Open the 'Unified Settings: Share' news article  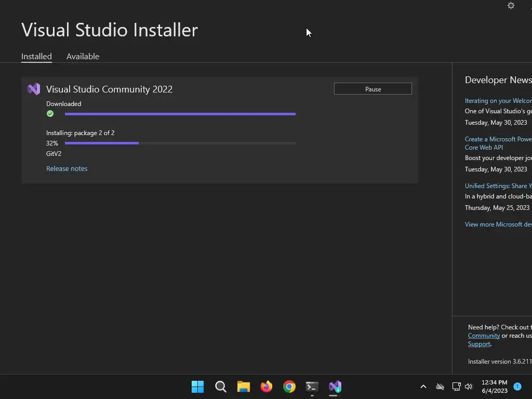[x=498, y=186]
